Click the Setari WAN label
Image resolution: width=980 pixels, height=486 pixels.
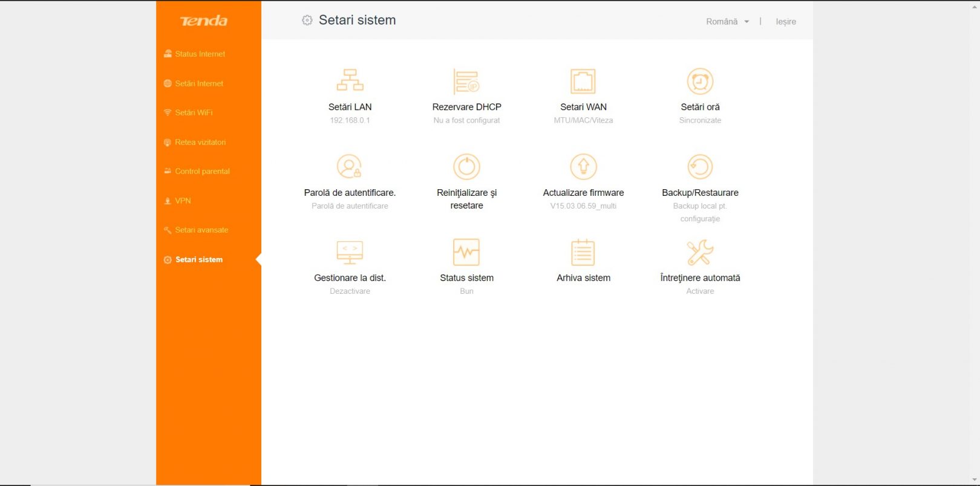pos(583,107)
